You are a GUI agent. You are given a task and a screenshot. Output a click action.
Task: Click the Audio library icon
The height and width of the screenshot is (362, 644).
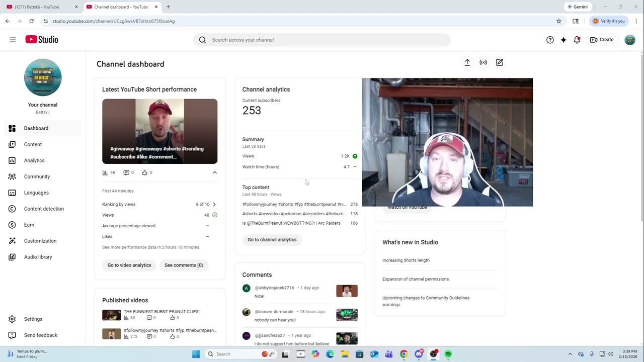(x=13, y=257)
